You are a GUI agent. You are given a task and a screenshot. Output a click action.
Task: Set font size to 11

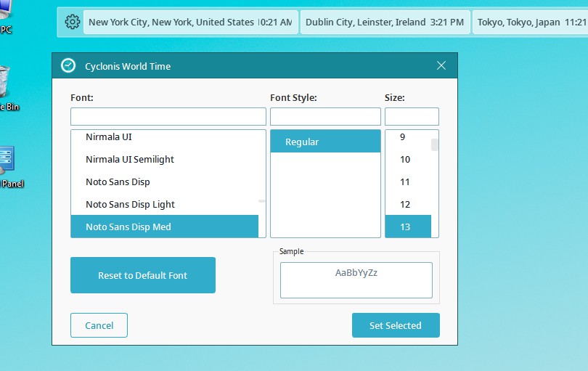click(x=405, y=182)
